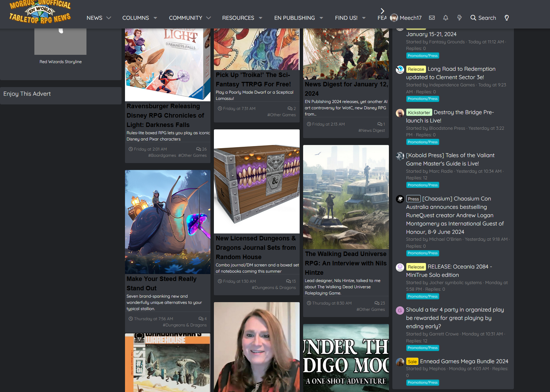
Task: Open the inbox envelope icon
Action: click(x=432, y=18)
